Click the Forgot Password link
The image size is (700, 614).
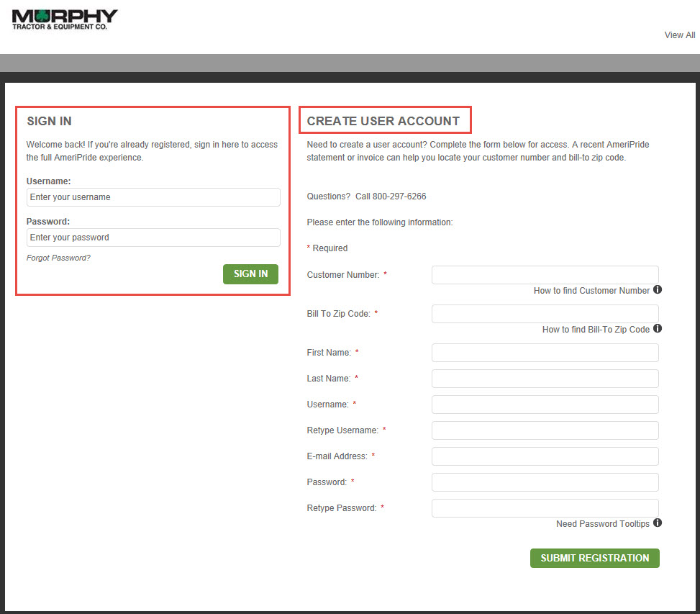pyautogui.click(x=58, y=258)
